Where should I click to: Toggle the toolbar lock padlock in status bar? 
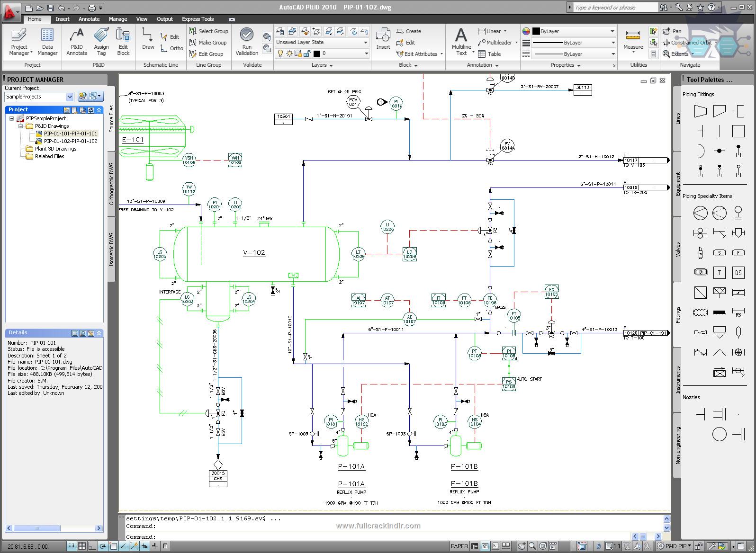pyautogui.click(x=699, y=546)
